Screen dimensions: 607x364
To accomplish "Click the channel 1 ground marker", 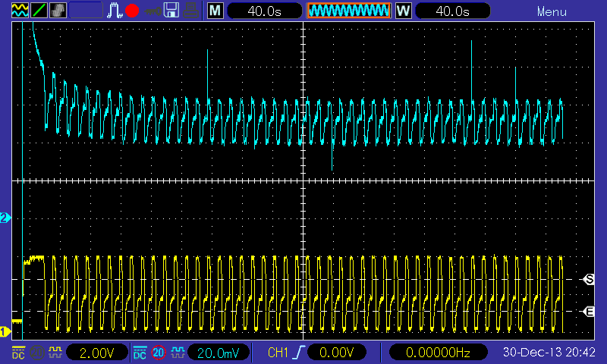I will click(5, 331).
